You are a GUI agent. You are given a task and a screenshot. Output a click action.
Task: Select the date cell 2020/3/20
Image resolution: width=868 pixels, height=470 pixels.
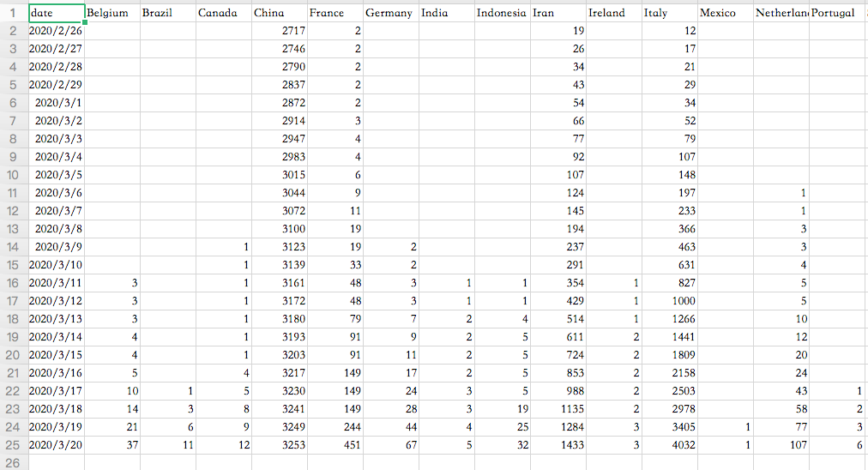point(57,445)
